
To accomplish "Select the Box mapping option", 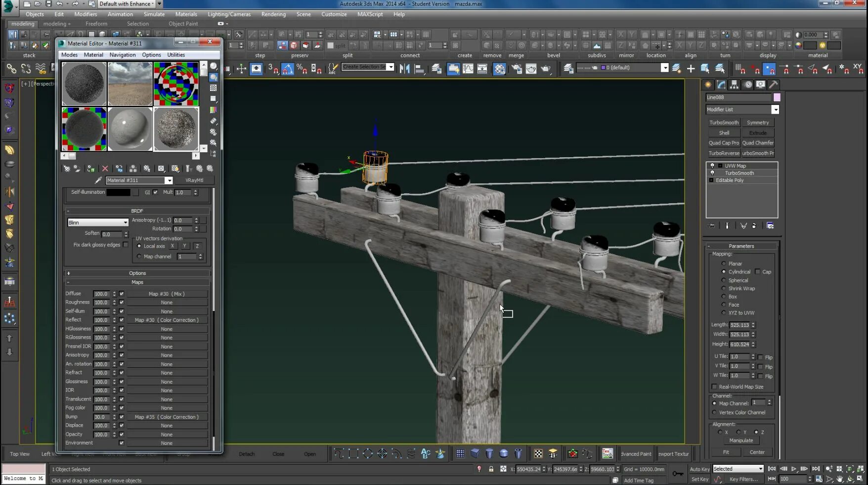I will [x=724, y=297].
